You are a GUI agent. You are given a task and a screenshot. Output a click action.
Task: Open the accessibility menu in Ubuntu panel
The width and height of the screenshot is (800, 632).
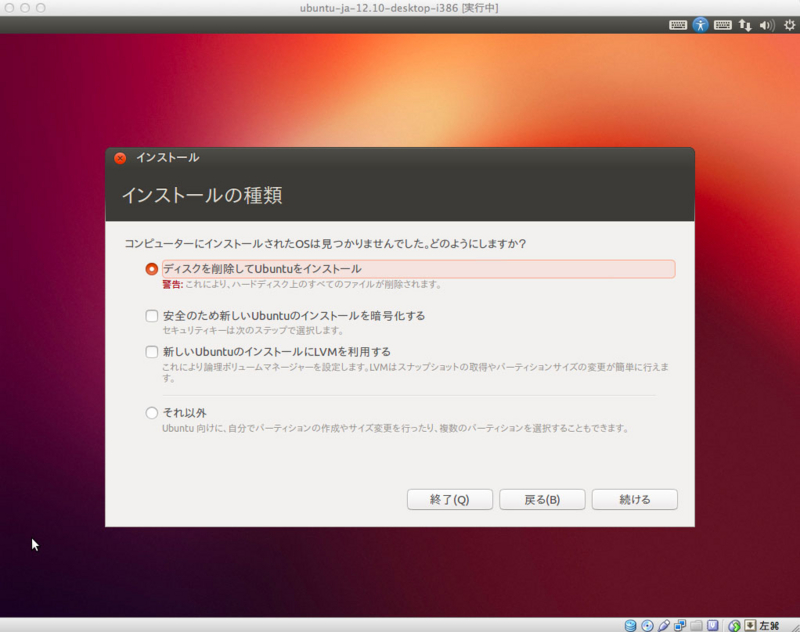700,25
